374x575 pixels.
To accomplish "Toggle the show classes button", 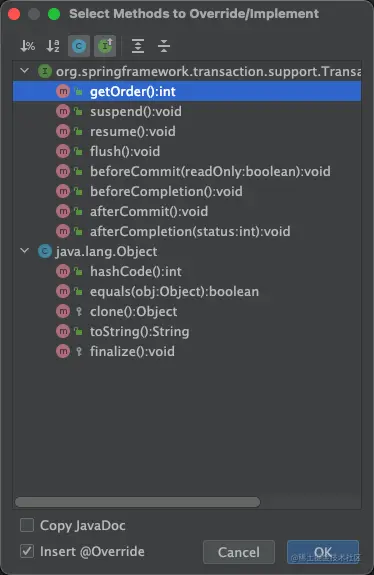I will (x=79, y=46).
